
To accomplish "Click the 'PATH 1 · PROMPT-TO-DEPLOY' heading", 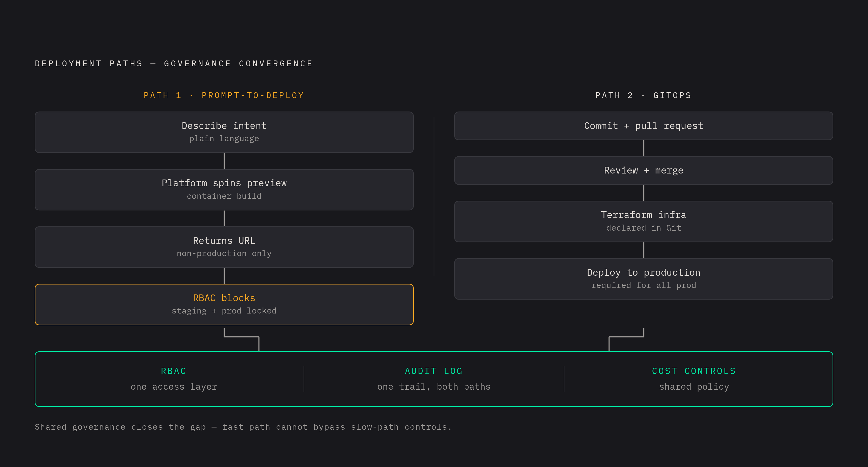I will pos(224,95).
